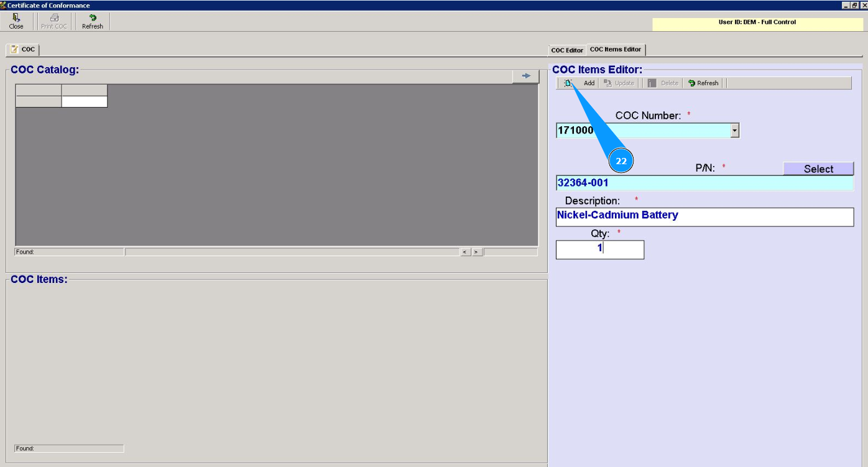The image size is (868, 467).
Task: Click the left scroll arrow under COC Catalog
Action: coord(465,252)
